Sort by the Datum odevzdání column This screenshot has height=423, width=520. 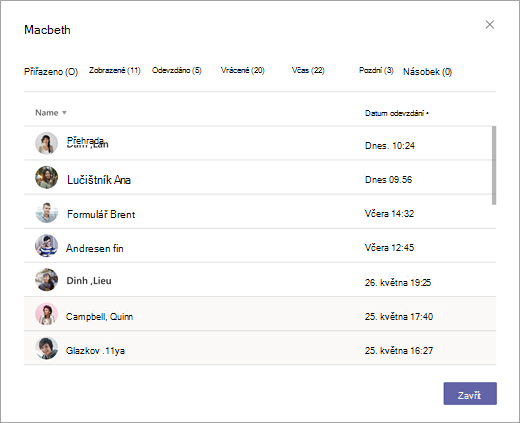397,113
